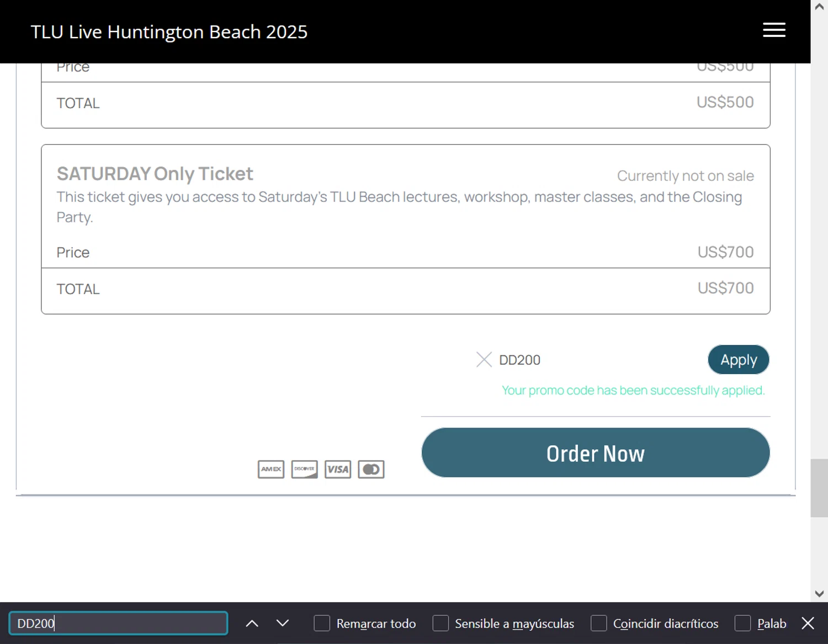Remove the DD200 promo code with the X
This screenshot has height=644, width=828.
click(x=484, y=360)
